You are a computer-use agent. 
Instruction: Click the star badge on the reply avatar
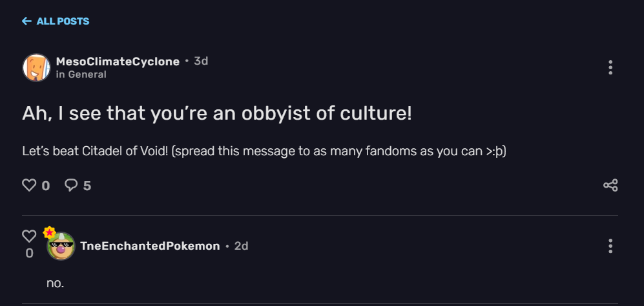49,233
